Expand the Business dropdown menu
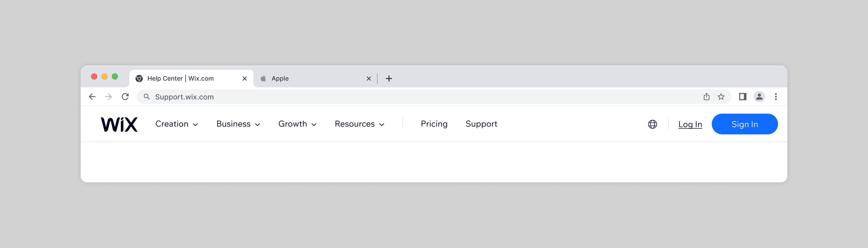 pyautogui.click(x=238, y=124)
